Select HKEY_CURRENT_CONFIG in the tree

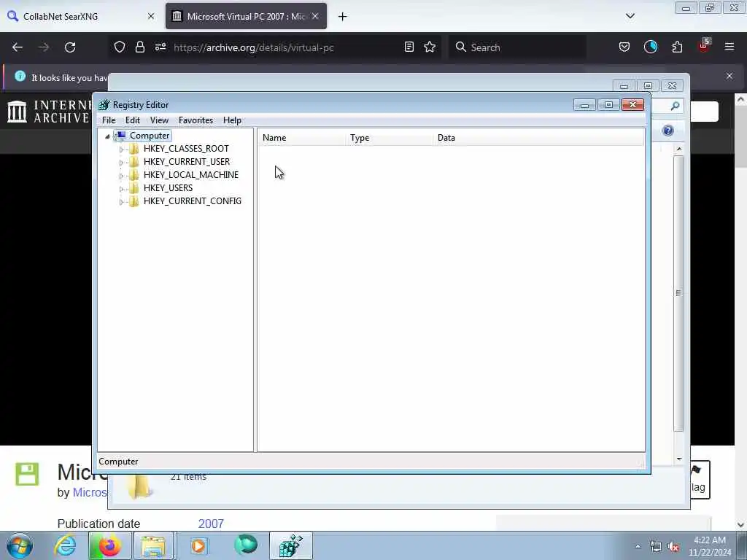(192, 201)
